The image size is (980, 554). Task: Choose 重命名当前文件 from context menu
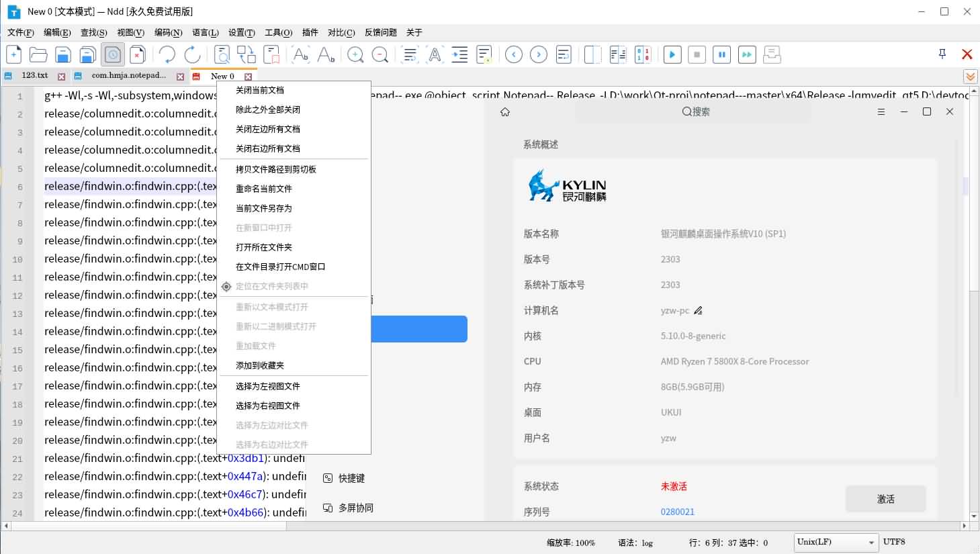click(265, 189)
